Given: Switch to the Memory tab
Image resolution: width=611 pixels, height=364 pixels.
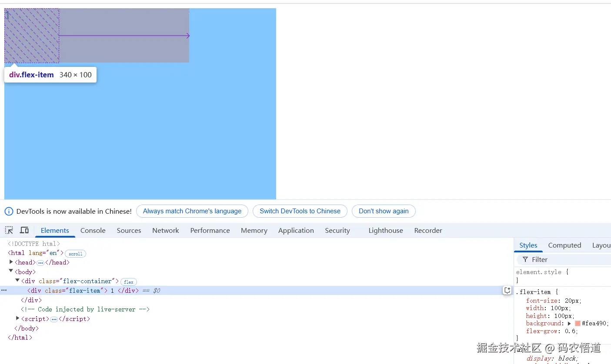Looking at the screenshot, I should (254, 230).
